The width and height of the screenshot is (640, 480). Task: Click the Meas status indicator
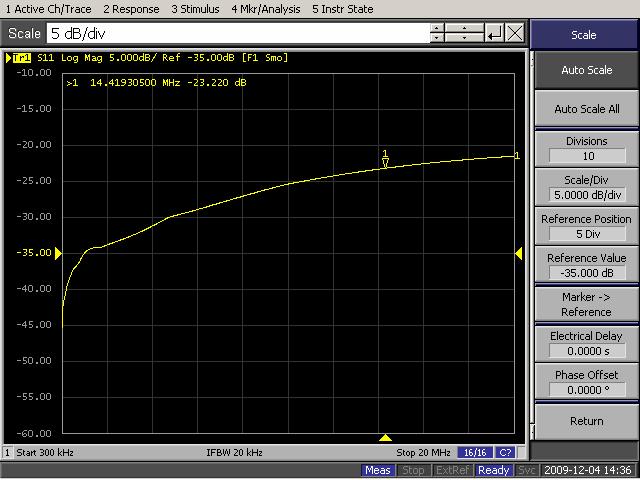(378, 471)
